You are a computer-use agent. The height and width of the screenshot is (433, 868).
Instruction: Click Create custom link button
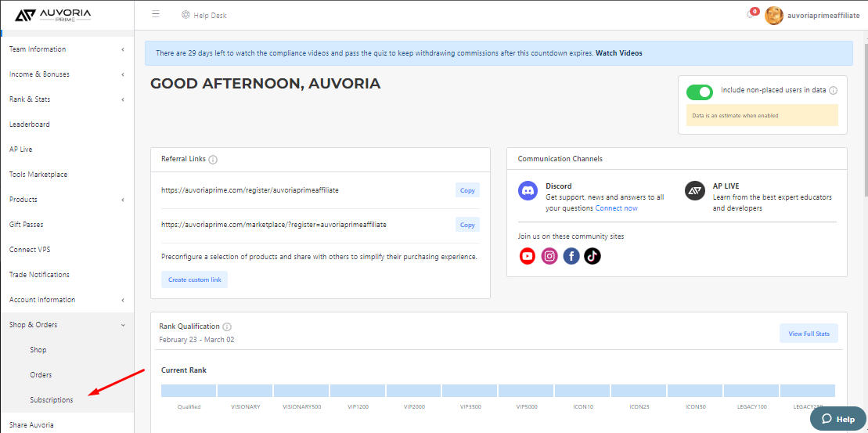pyautogui.click(x=194, y=280)
